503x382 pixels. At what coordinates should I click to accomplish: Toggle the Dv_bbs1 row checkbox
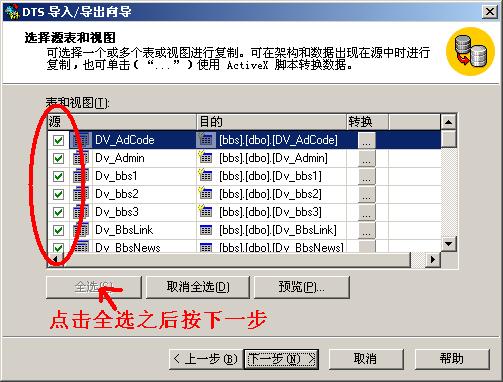pyautogui.click(x=58, y=176)
